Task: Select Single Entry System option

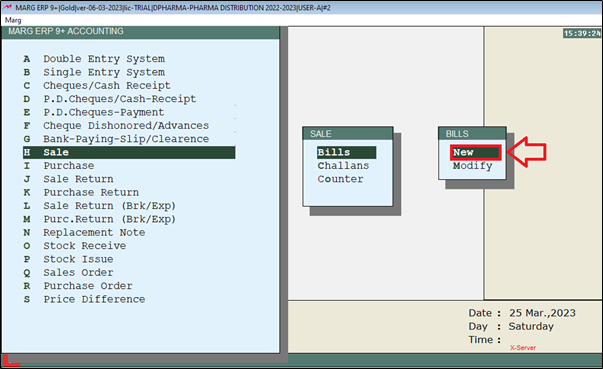Action: click(x=104, y=72)
